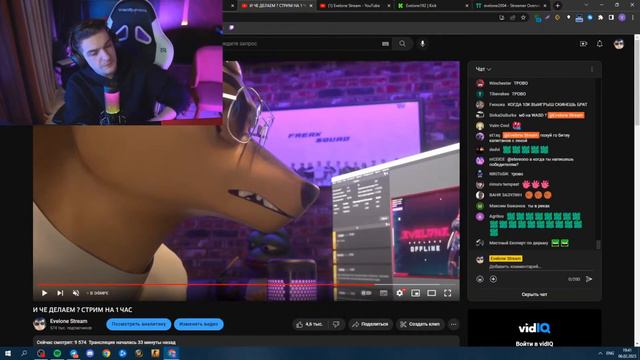Toggle subtitles in the player
Image resolution: width=640 pixels, height=360 pixels.
coord(383,293)
